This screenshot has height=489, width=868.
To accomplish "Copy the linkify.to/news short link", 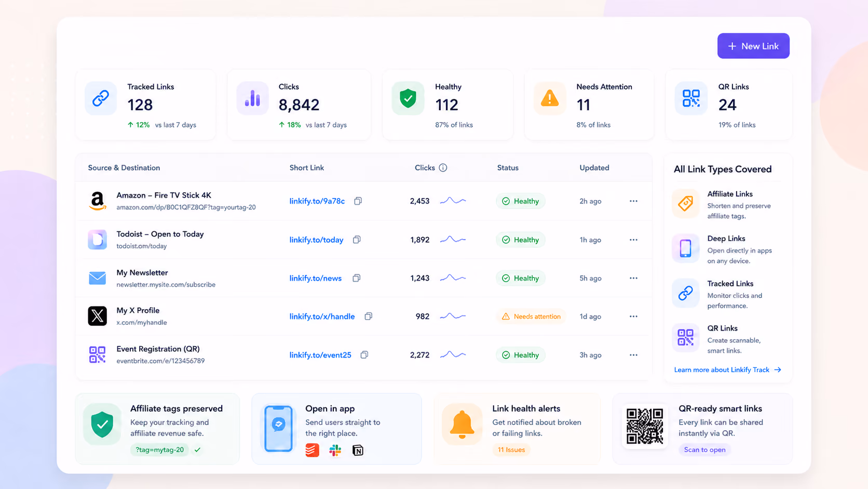I will 356,278.
